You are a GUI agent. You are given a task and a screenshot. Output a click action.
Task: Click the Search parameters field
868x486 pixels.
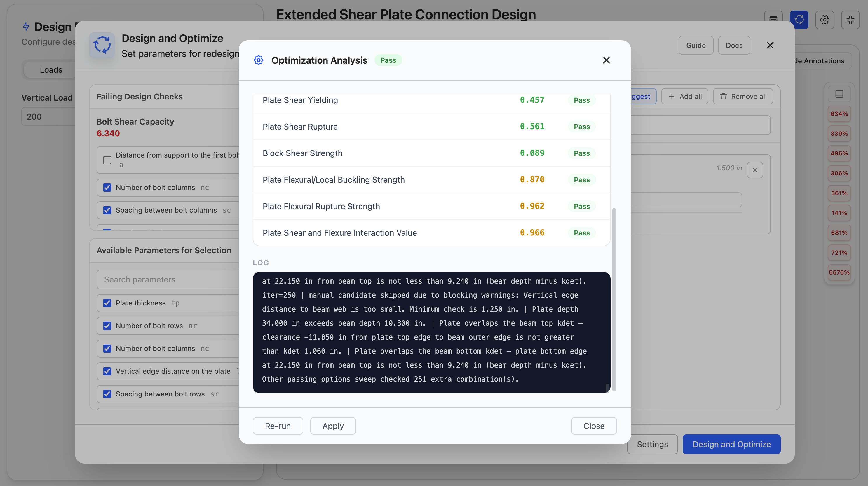[168, 279]
